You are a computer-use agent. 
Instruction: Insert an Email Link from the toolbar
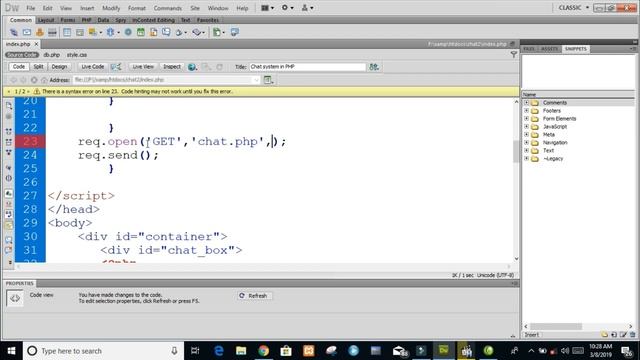[x=27, y=32]
